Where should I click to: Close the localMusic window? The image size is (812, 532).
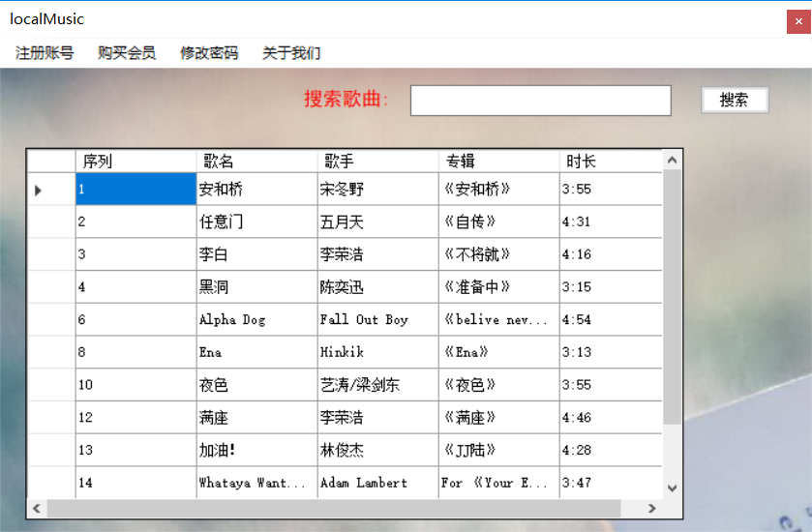tap(798, 21)
